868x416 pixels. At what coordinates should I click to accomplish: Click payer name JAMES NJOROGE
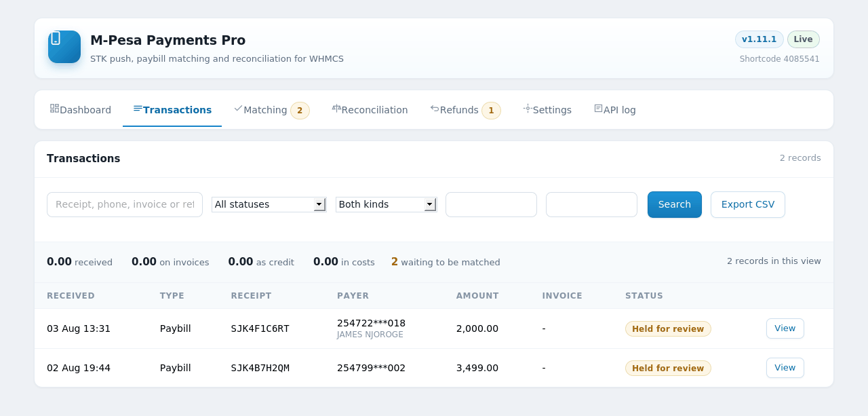[x=370, y=335]
